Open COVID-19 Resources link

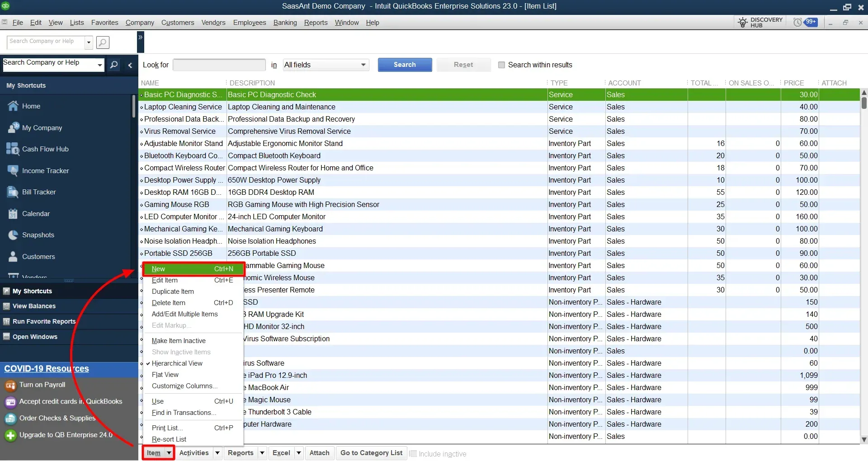point(47,369)
